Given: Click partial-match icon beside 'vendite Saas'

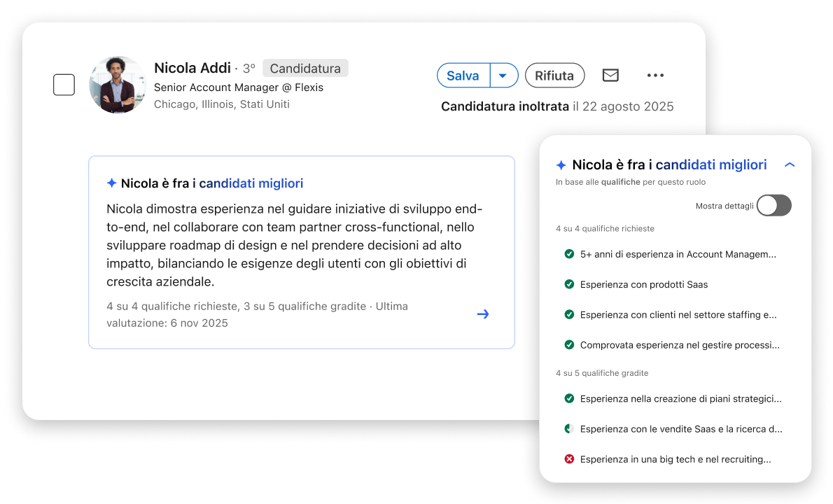Looking at the screenshot, I should [569, 428].
